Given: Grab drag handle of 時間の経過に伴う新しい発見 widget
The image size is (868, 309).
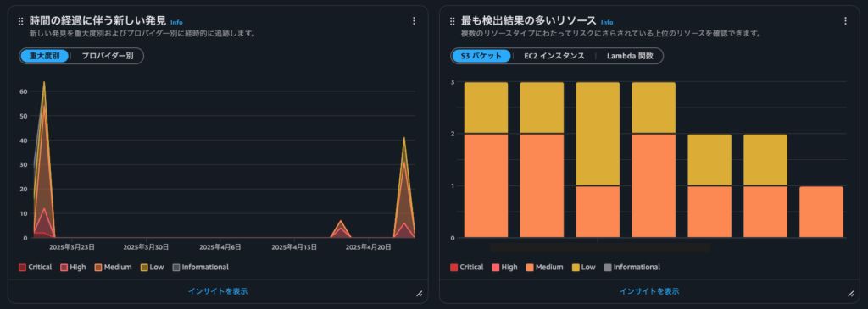Looking at the screenshot, I should (x=20, y=21).
